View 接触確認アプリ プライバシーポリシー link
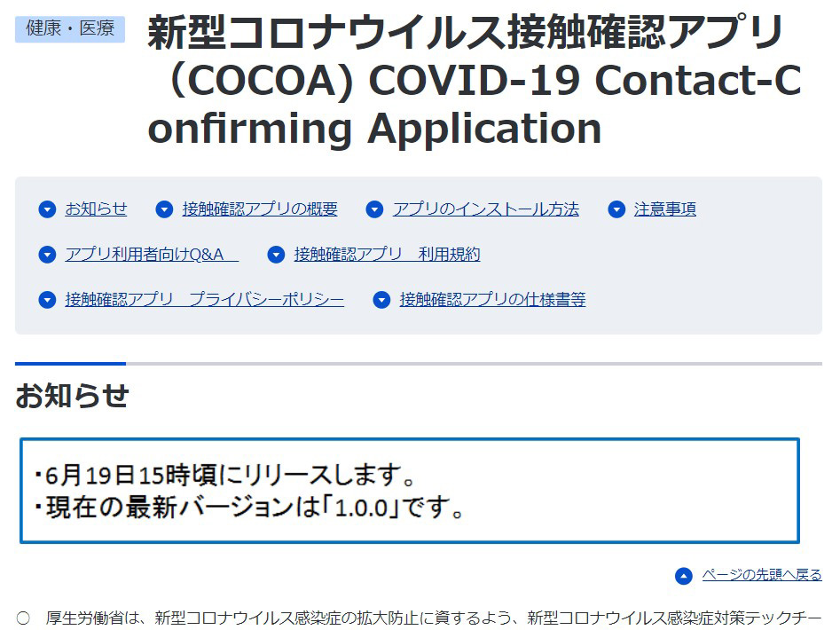 click(204, 300)
